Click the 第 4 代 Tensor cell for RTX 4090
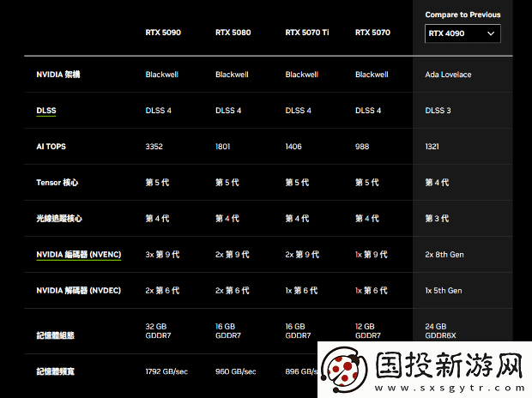 coord(437,183)
